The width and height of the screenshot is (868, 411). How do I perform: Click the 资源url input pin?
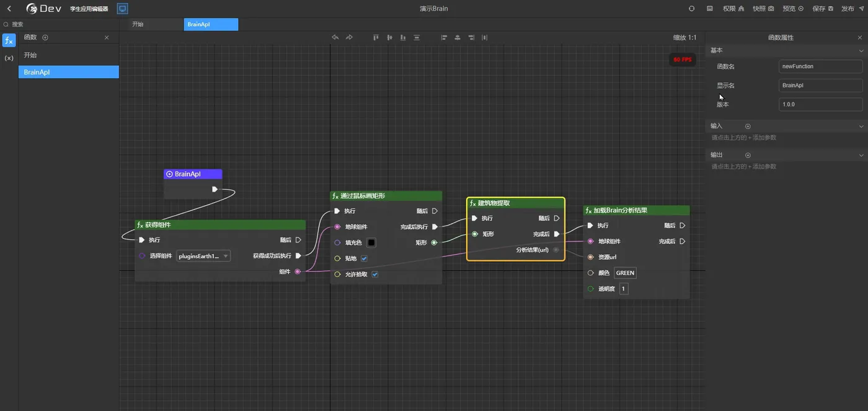click(590, 257)
